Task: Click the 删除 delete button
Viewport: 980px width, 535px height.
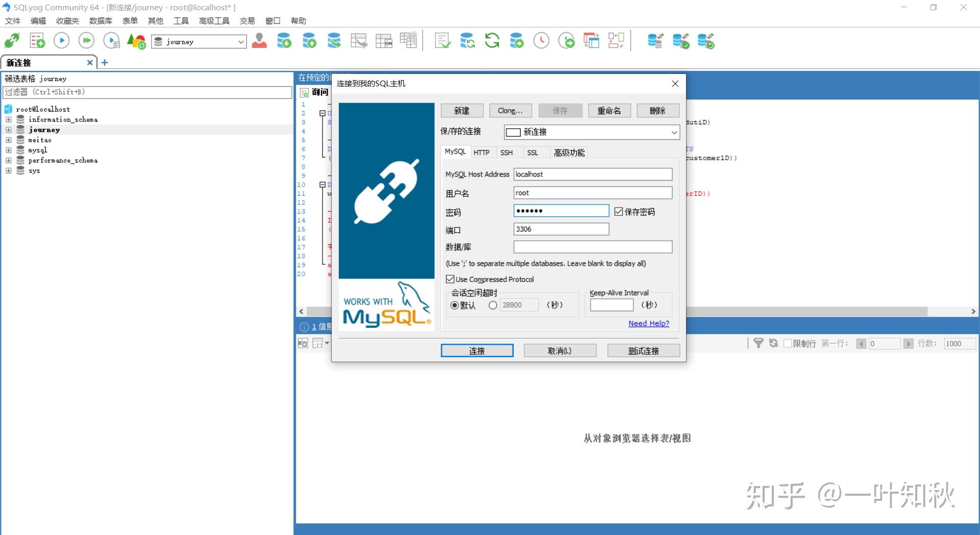Action: click(658, 111)
